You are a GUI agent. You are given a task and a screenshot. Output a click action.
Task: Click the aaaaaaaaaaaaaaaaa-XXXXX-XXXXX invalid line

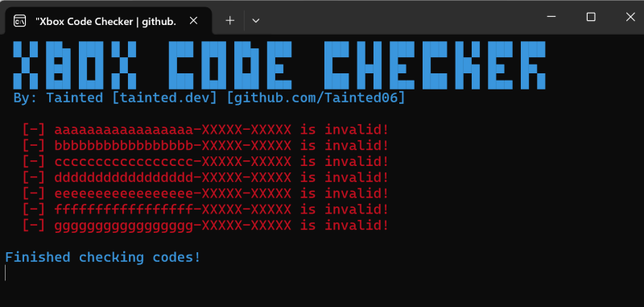click(x=205, y=130)
